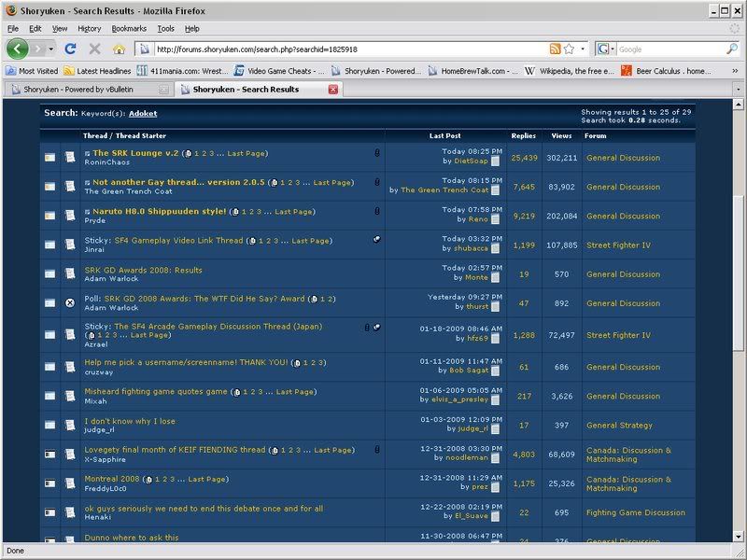Open Last Page of Misheard fighting game quotes
The width and height of the screenshot is (747, 560).
click(295, 392)
